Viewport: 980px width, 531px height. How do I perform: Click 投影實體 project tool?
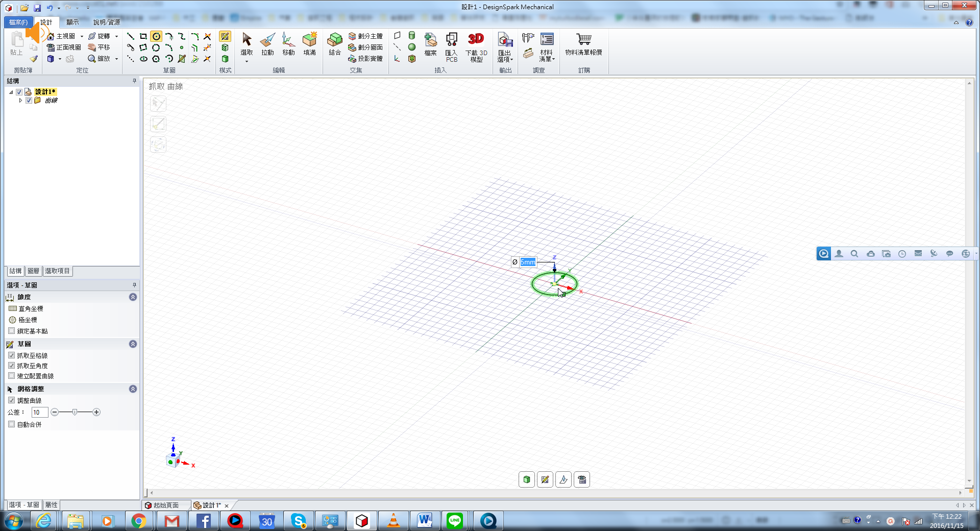tap(365, 59)
